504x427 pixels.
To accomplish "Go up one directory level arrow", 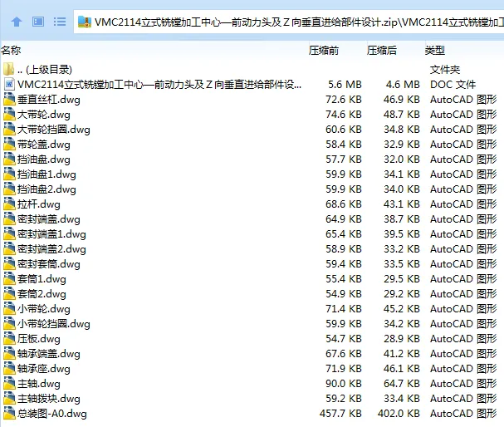I will coord(17,22).
